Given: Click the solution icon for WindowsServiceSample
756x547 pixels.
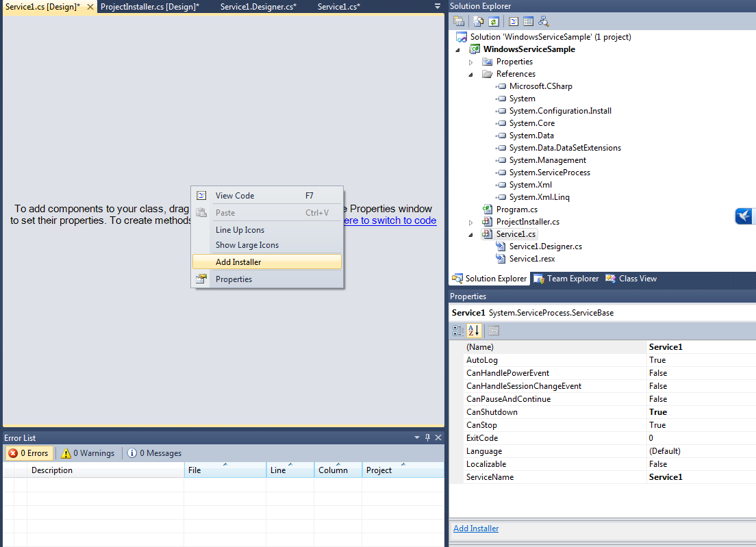Looking at the screenshot, I should (x=462, y=37).
